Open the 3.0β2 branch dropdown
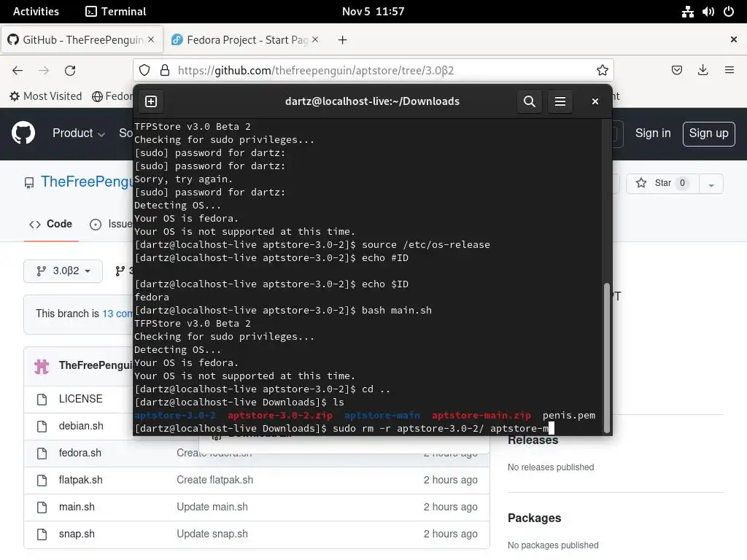Viewport: 747px width, 560px height. coord(63,271)
